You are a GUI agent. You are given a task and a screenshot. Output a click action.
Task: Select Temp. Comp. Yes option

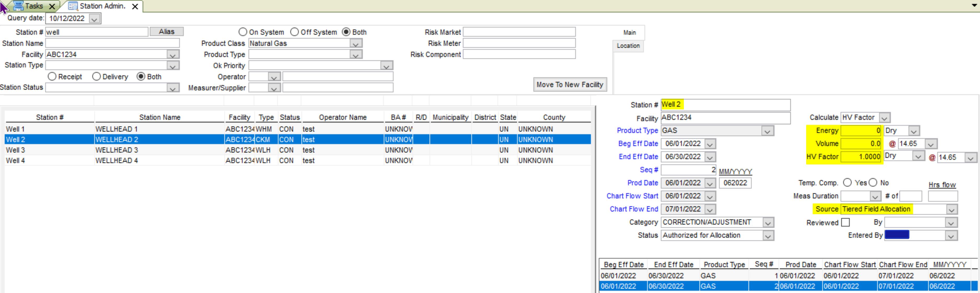click(x=847, y=183)
